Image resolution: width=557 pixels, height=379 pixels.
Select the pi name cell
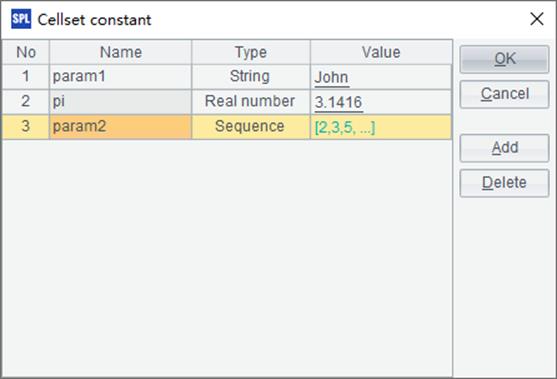click(x=120, y=102)
